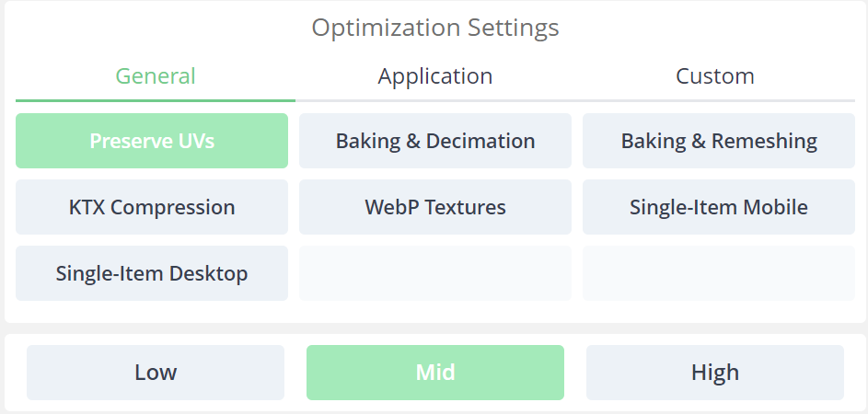Click the Single-Item Desktop preset
The height and width of the screenshot is (414, 868).
pyautogui.click(x=152, y=273)
